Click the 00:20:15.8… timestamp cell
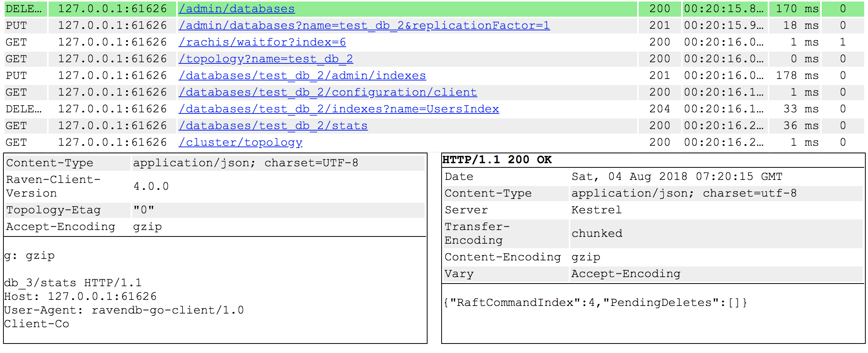Screen dimensions: 868x353 [x=725, y=9]
